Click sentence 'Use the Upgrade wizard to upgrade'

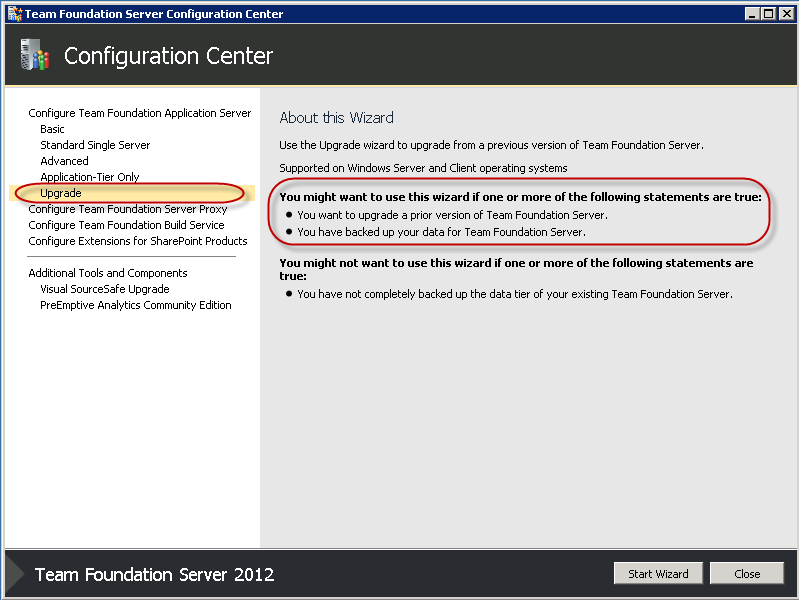(491, 145)
